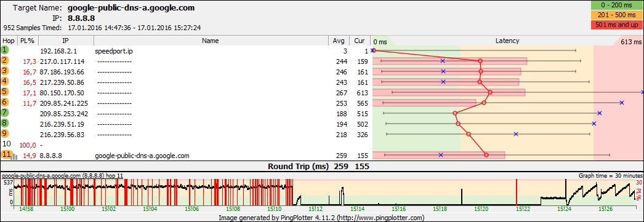This screenshot has height=222, width=644.
Task: Click the timeline graph at 15:00
Action: (x=67, y=192)
